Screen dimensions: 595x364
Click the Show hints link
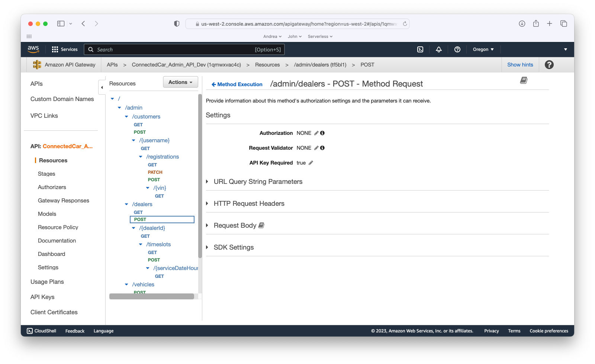coord(520,65)
